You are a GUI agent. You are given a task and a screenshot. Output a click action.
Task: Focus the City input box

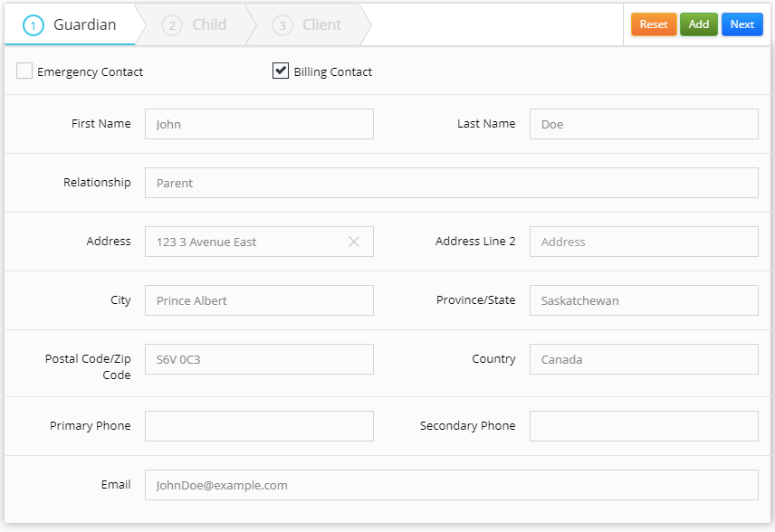coord(259,300)
